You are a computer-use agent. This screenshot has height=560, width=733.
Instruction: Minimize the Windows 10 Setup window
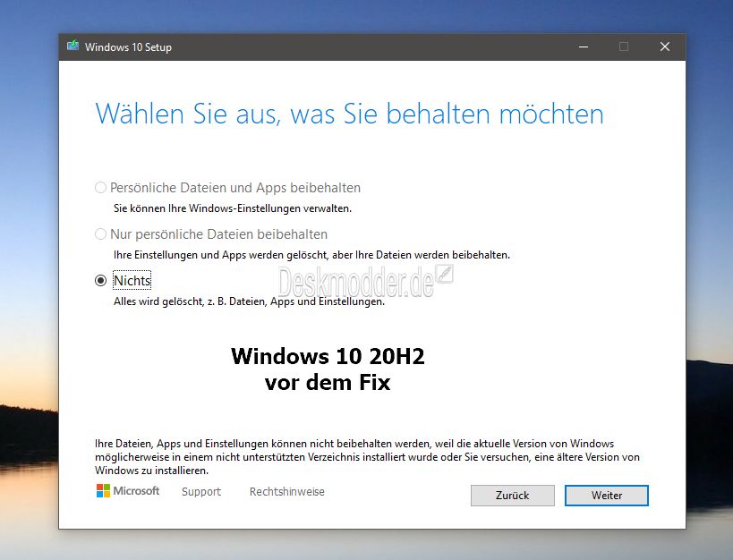click(x=584, y=47)
